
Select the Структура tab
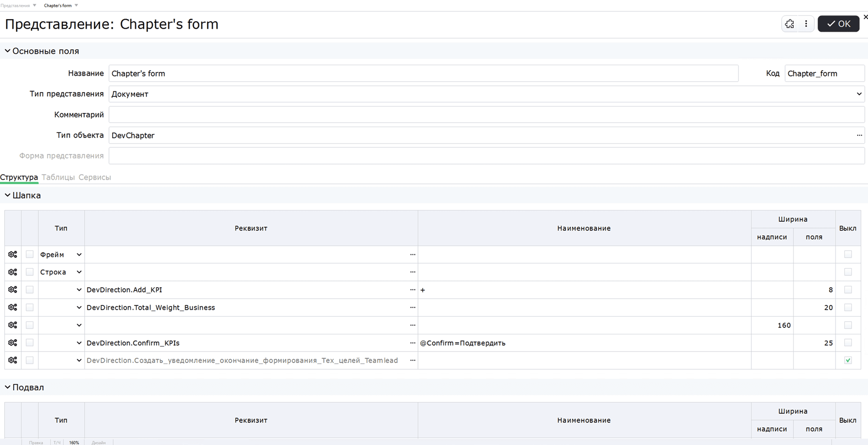pyautogui.click(x=19, y=177)
